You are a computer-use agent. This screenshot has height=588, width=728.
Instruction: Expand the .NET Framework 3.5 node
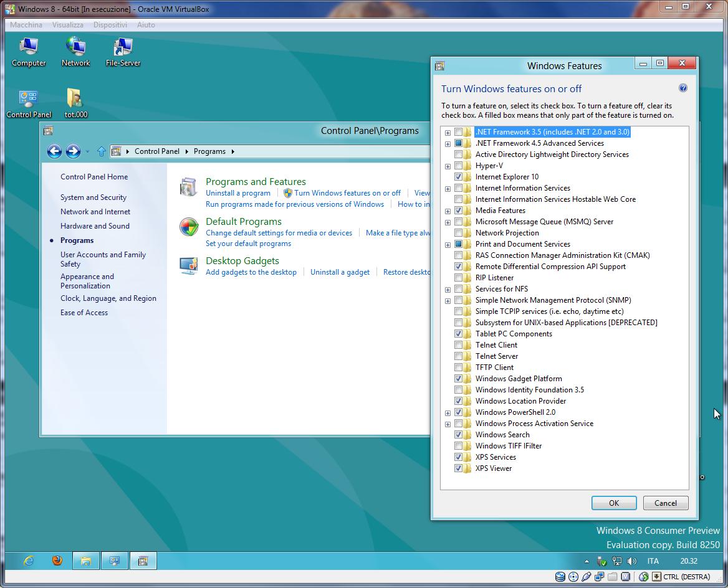click(x=448, y=133)
